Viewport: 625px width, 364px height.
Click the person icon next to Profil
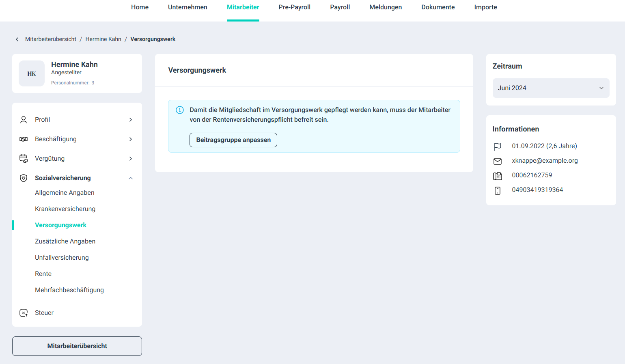click(24, 120)
